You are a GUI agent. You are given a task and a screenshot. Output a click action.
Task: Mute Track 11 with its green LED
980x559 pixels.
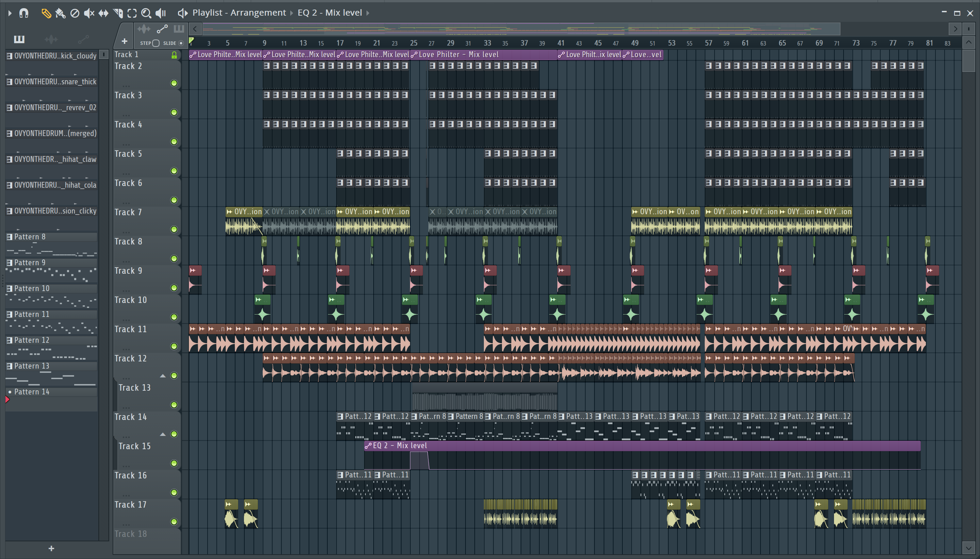tap(174, 346)
